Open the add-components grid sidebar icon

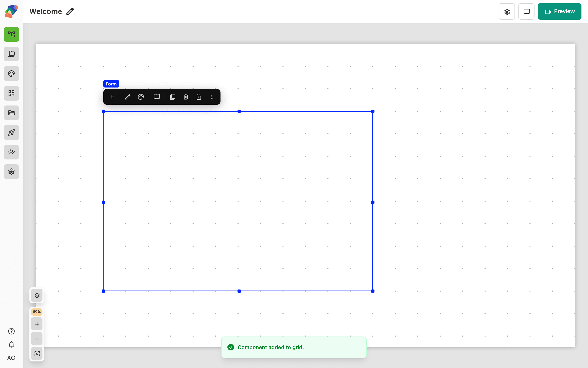click(x=11, y=93)
